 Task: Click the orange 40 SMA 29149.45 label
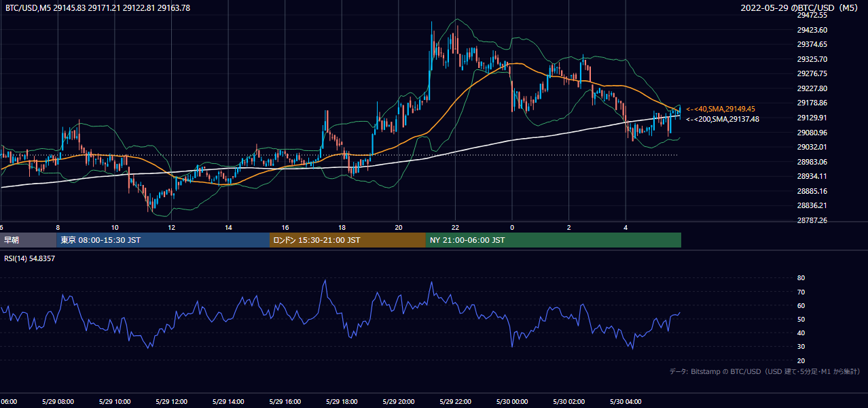click(721, 109)
